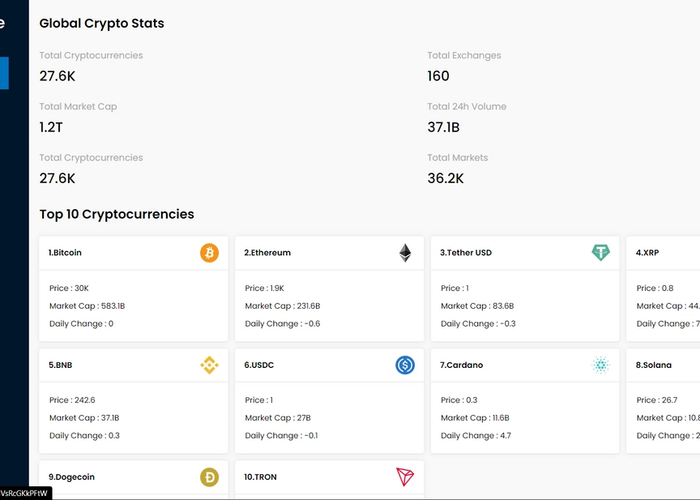Click Bitcoin Price : 30K text
The image size is (700, 500).
[69, 288]
